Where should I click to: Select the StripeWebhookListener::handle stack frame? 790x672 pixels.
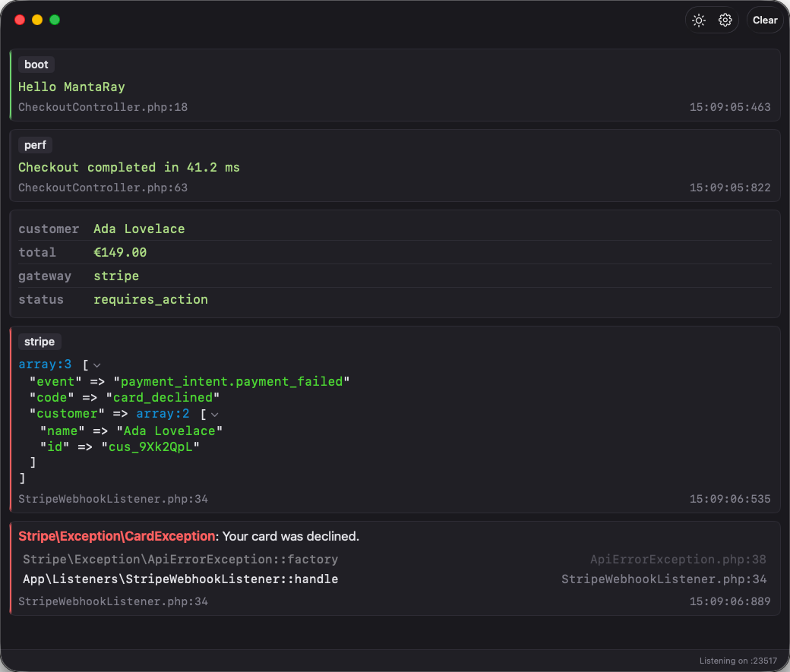pyautogui.click(x=180, y=579)
